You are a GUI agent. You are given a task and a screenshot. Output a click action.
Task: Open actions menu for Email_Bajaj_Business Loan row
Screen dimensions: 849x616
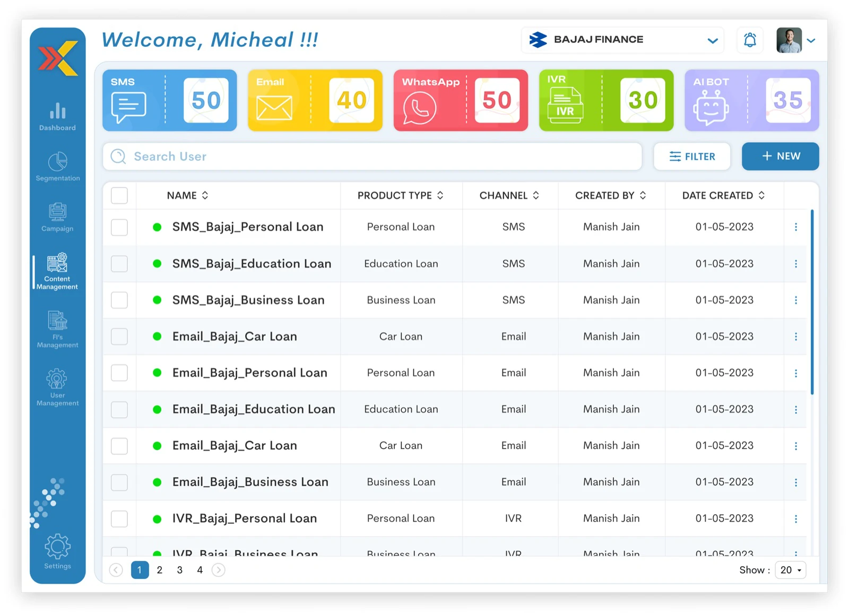coord(796,482)
